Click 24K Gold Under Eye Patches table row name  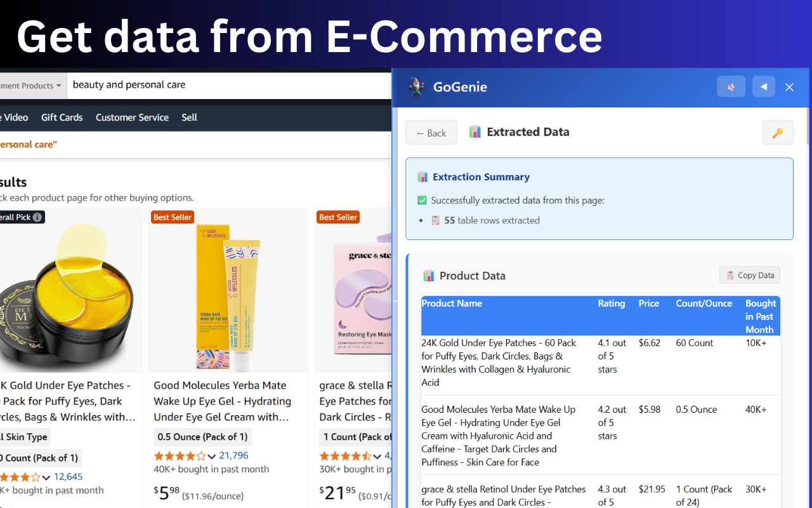pyautogui.click(x=499, y=363)
